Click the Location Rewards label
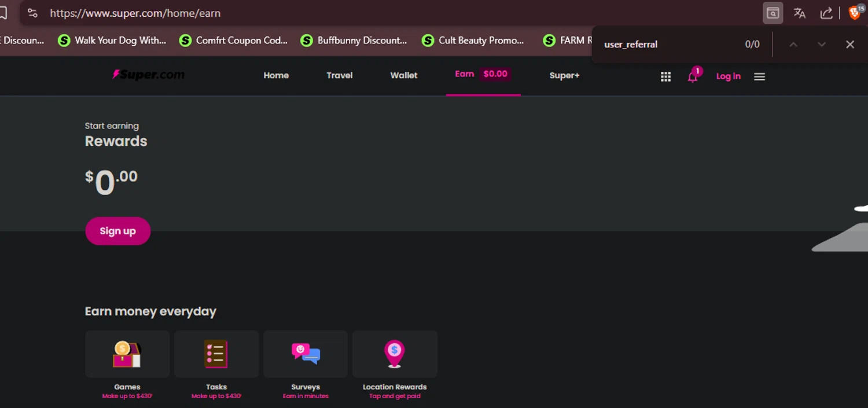The image size is (868, 408). tap(395, 387)
